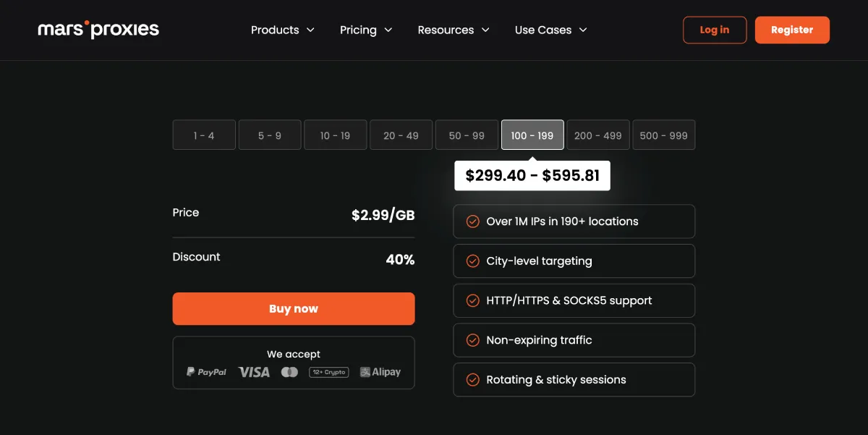Open the Products dropdown menu
The width and height of the screenshot is (868, 435).
point(283,30)
